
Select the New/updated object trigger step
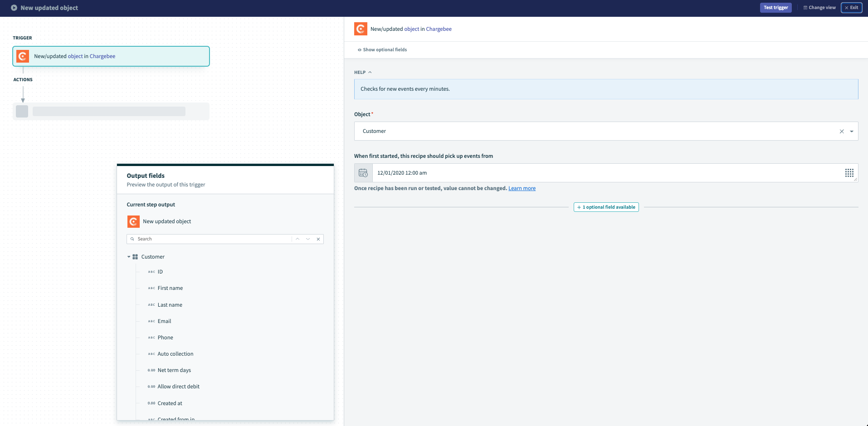(110, 56)
